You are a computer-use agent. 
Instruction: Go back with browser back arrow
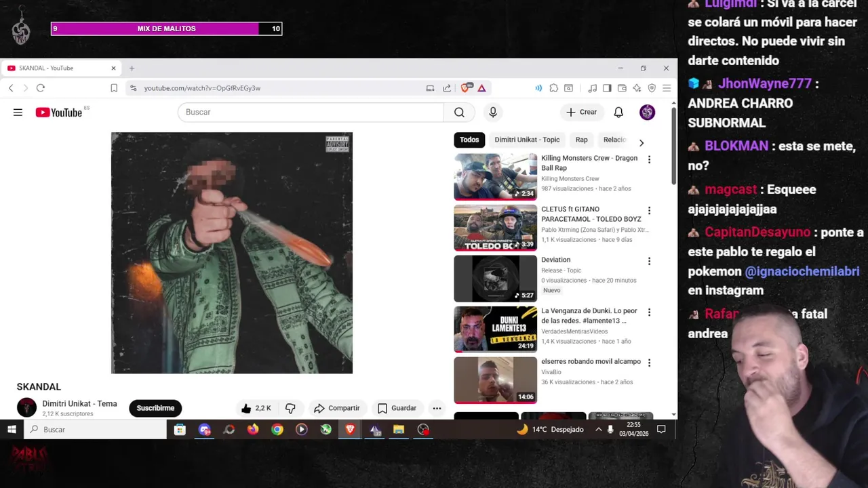point(11,88)
